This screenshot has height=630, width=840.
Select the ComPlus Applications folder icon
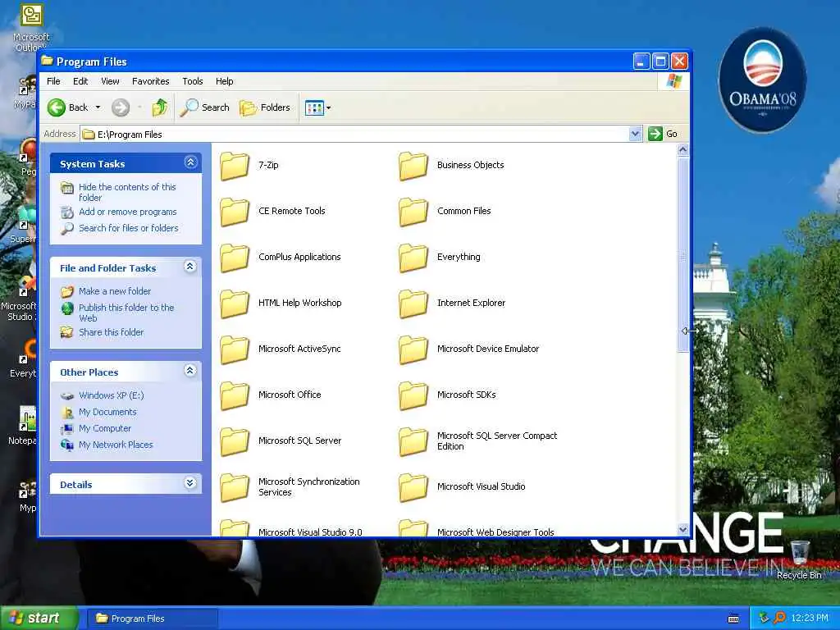(x=235, y=258)
